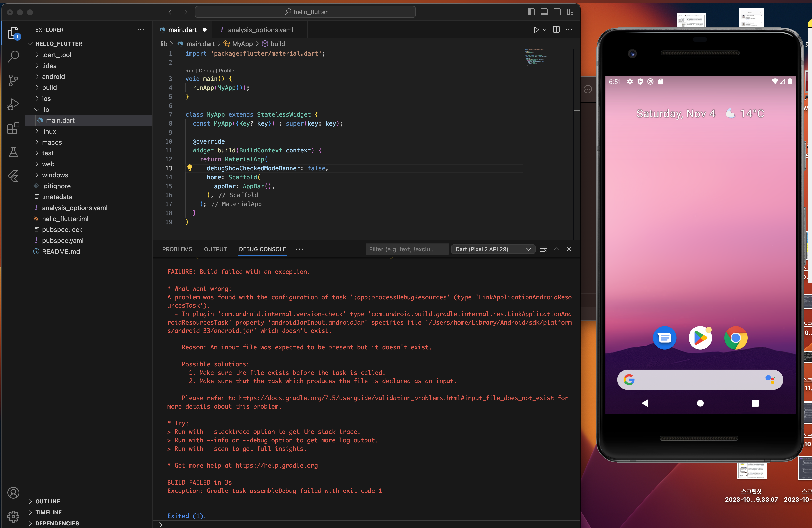This screenshot has height=528, width=812.
Task: Click MyApp in the breadcrumb
Action: tap(242, 44)
